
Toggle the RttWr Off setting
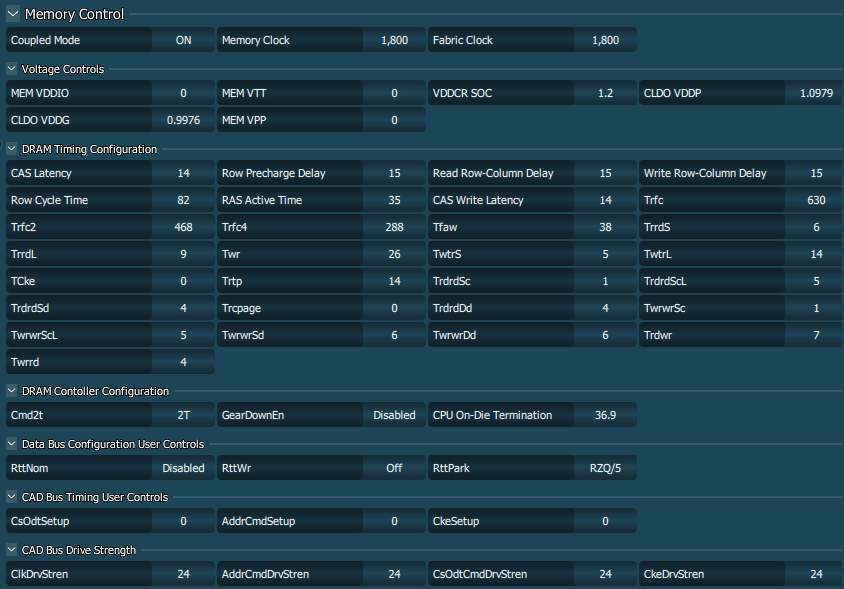pos(394,468)
